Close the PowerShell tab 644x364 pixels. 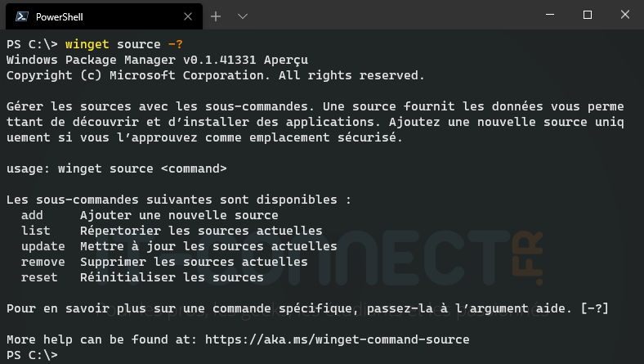point(187,16)
